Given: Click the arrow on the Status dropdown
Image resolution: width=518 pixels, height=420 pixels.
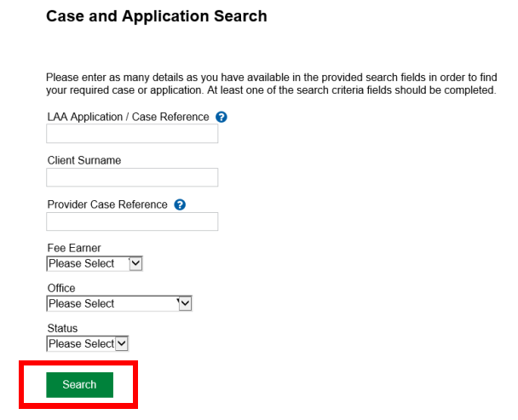Looking at the screenshot, I should pyautogui.click(x=121, y=343).
